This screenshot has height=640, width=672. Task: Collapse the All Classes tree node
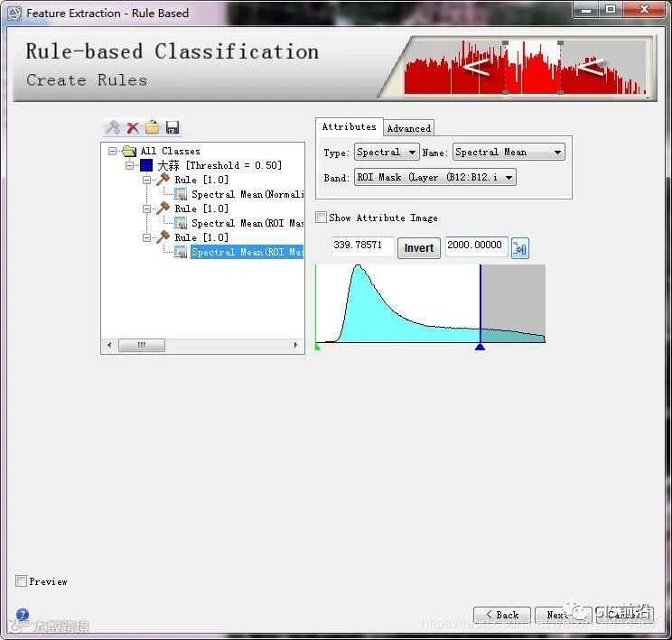(112, 151)
